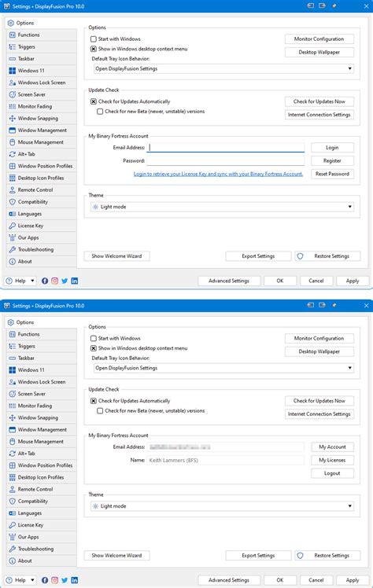Open Default Tray Icon Behavior dropdown, top window
Screen dimensions: 373x588
tap(223, 68)
